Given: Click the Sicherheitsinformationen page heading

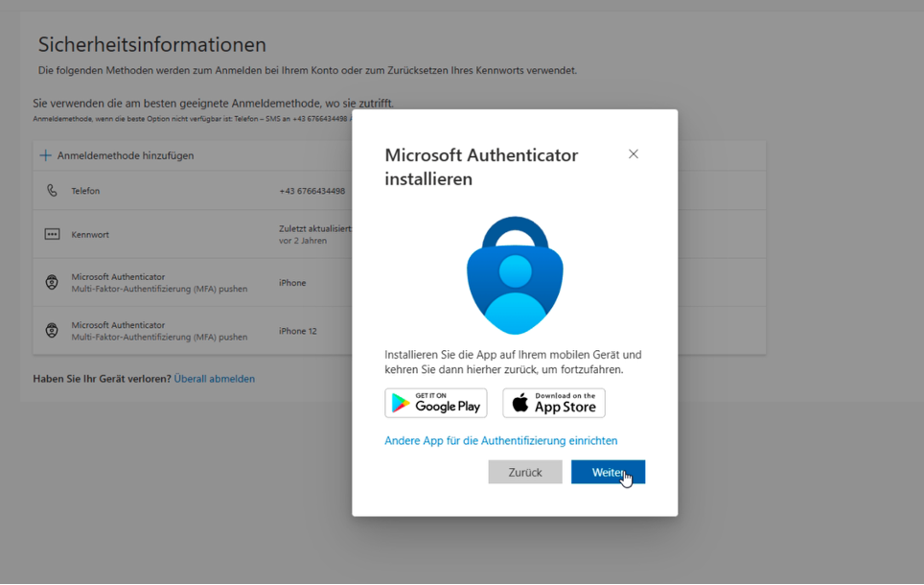Looking at the screenshot, I should click(151, 45).
